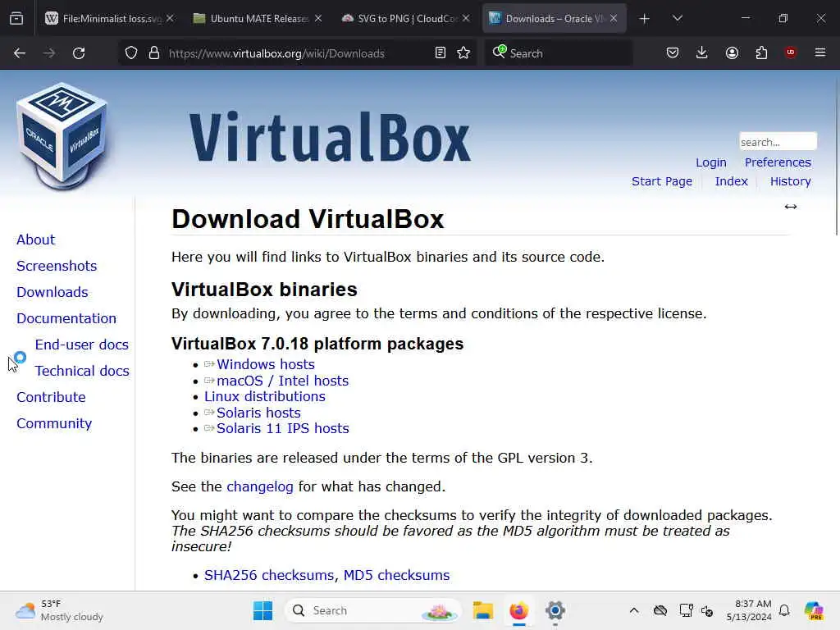Open Firefox account icon
Image resolution: width=840 pixels, height=630 pixels.
click(732, 52)
